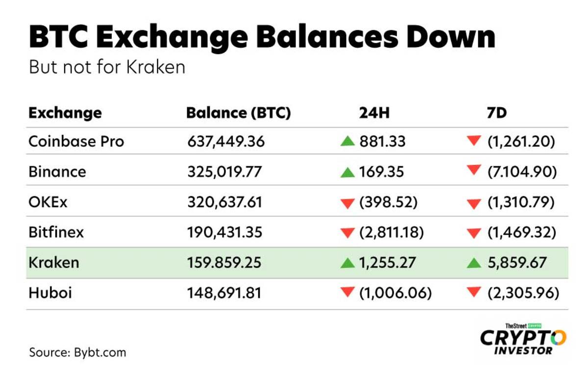The image size is (588, 368).
Task: Click the red arrow next to (7.104.90)
Action: [x=474, y=171]
